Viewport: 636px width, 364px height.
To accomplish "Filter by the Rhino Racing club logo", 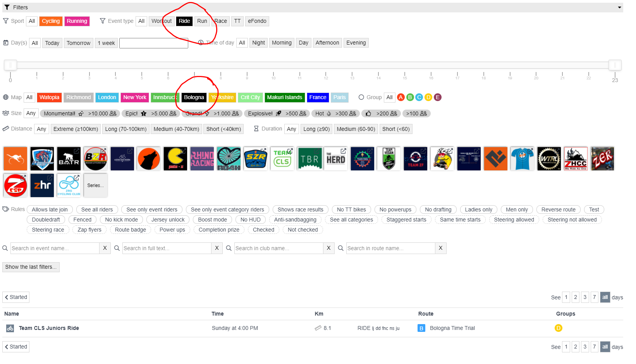I will click(202, 159).
